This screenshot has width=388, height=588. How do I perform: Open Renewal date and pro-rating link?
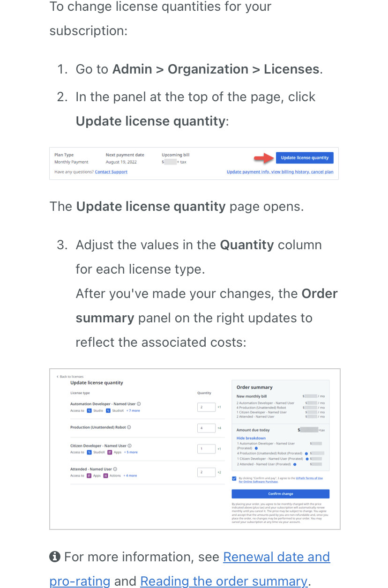190,569
